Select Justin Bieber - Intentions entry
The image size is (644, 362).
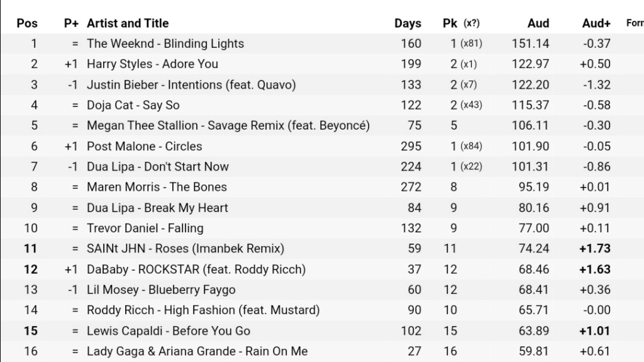[x=191, y=85]
